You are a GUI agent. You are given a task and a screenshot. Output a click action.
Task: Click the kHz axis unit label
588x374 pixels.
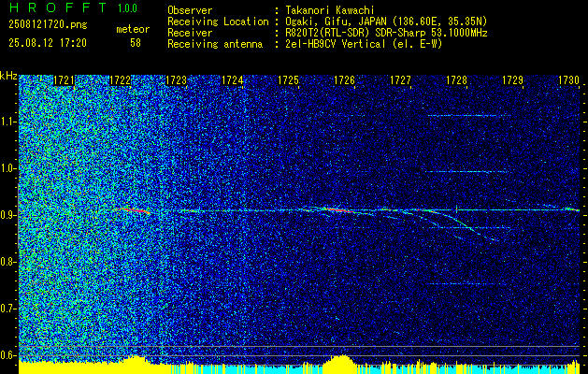(x=8, y=76)
